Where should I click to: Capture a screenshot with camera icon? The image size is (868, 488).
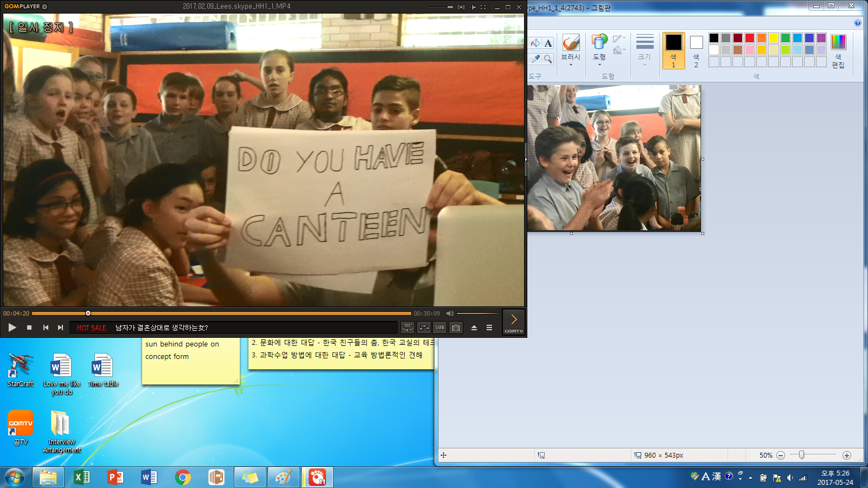pyautogui.click(x=456, y=328)
